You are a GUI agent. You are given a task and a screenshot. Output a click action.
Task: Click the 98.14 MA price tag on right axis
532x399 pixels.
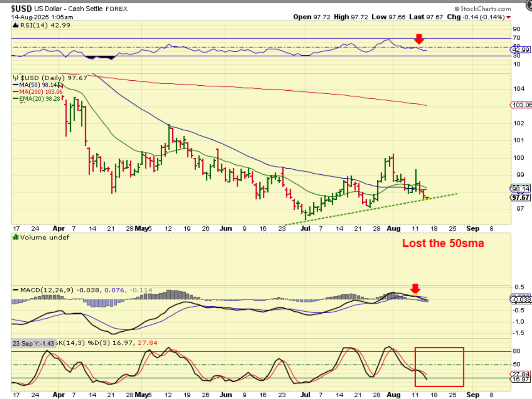(521, 189)
